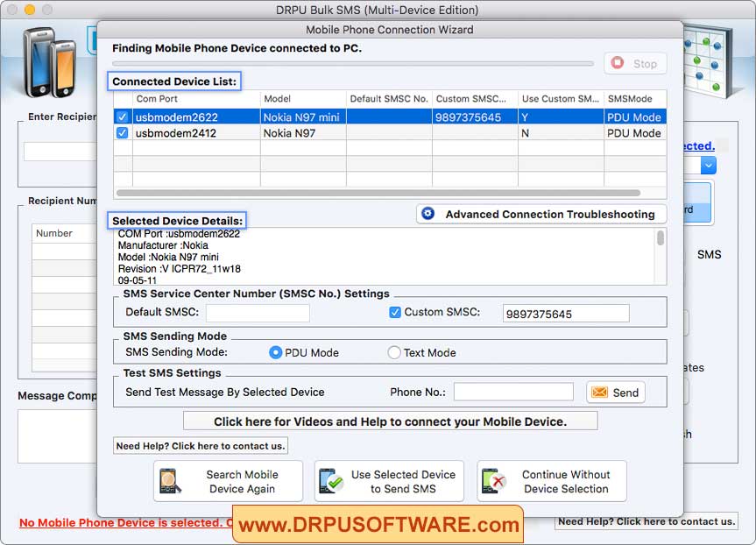756x545 pixels.
Task: Open Advanced Connection Troubleshooting
Action: pyautogui.click(x=541, y=214)
